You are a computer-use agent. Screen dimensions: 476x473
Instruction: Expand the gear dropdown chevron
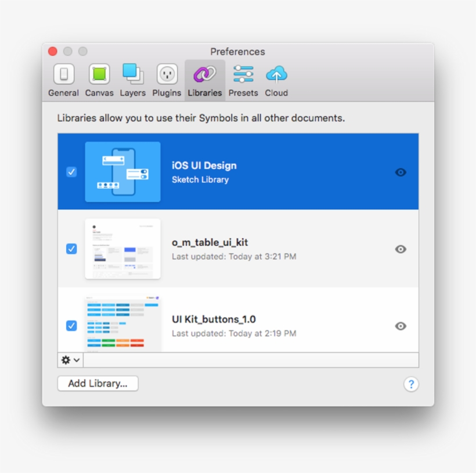(76, 360)
